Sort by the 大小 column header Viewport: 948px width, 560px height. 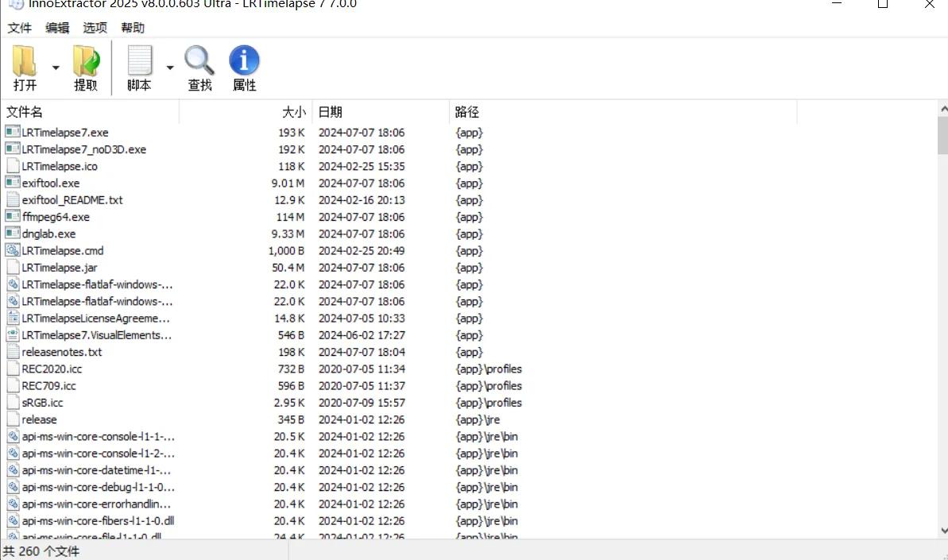coord(246,112)
